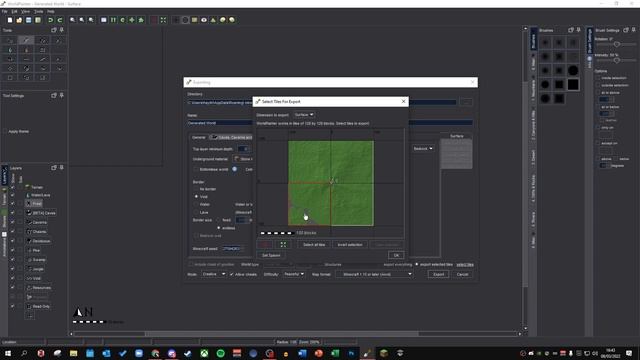Screen dimensions: 640x360
Task: Toggle Show checkbox for Terrain layer
Action: (x=13, y=187)
